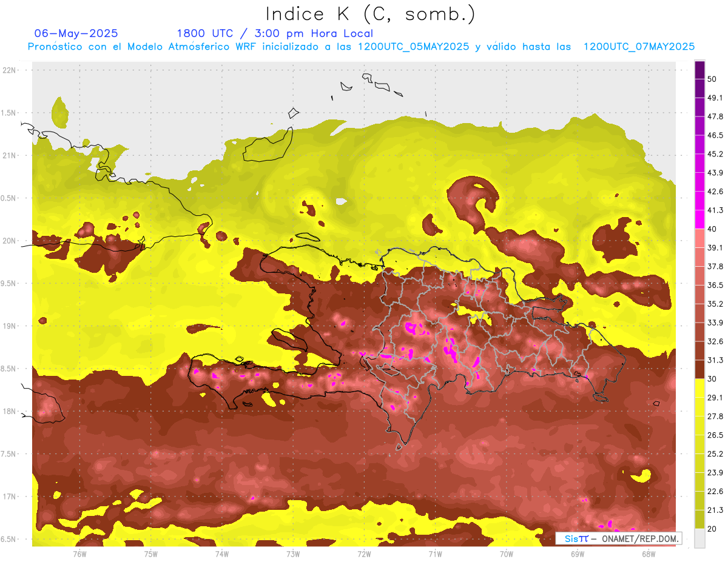Click the colorbar value '20'

(x=712, y=529)
